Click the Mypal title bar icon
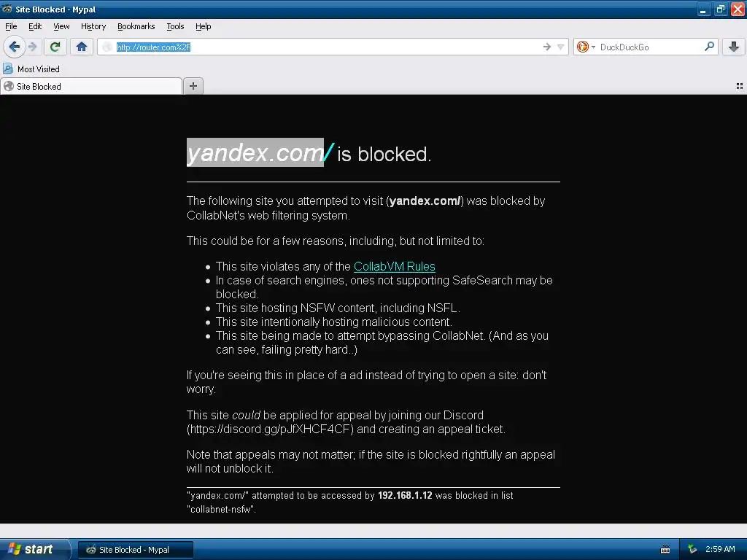The width and height of the screenshot is (747, 560). click(7, 9)
